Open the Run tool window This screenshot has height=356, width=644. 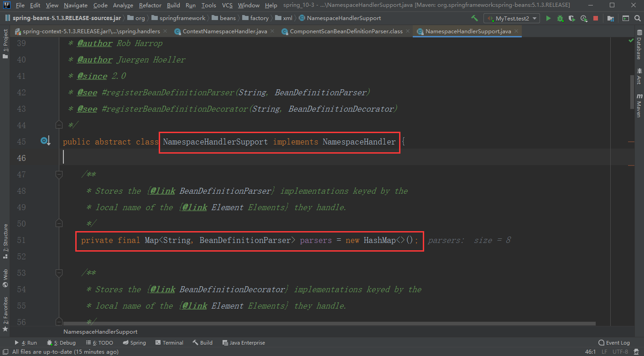pos(26,342)
